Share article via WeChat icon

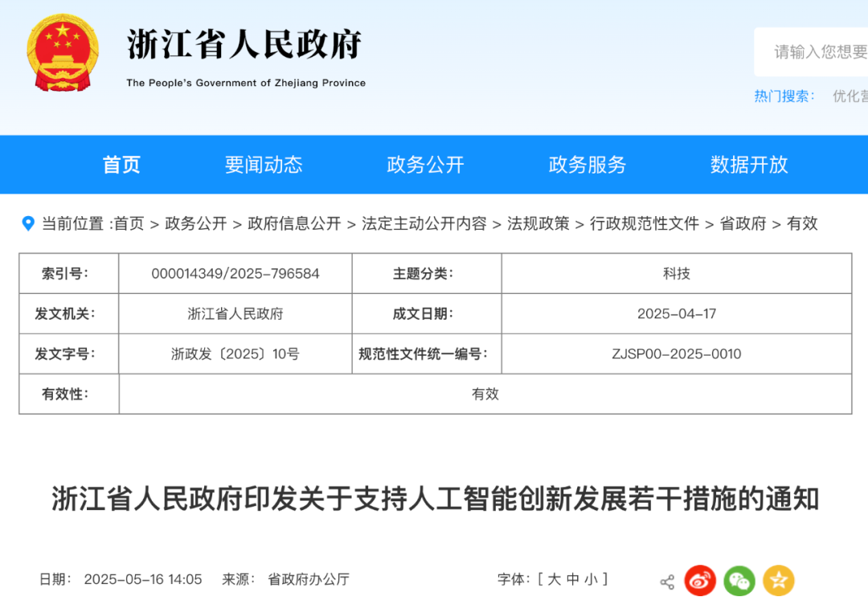(739, 581)
